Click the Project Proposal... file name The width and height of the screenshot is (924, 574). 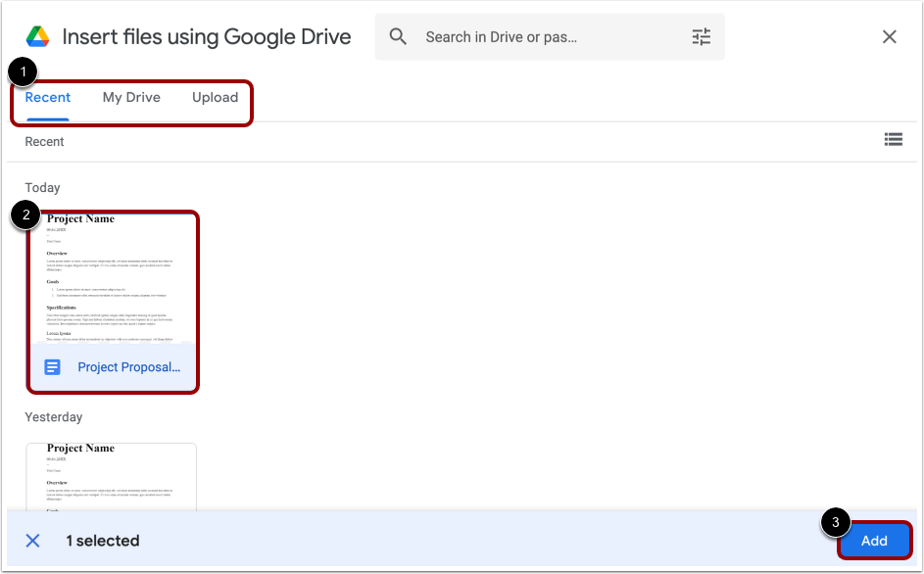(x=129, y=367)
